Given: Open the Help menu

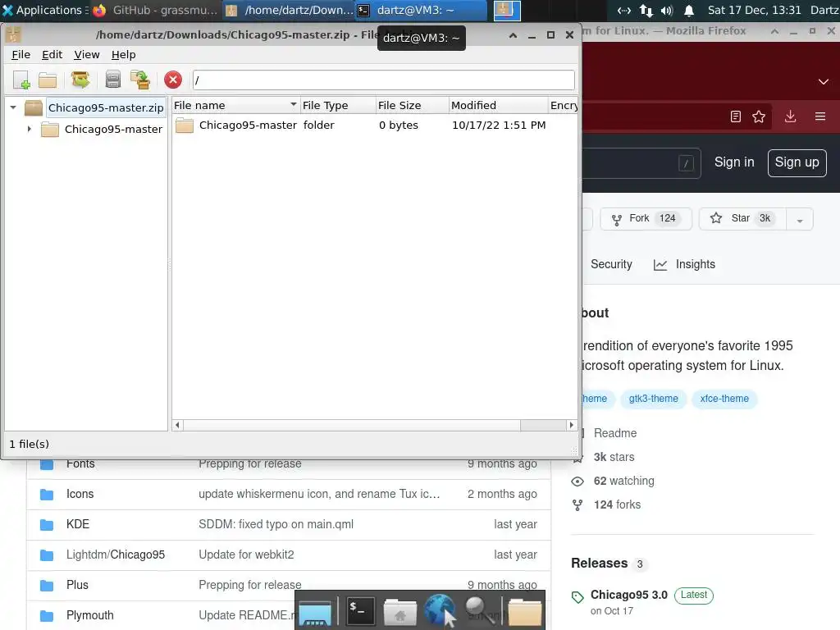Looking at the screenshot, I should click(x=123, y=55).
